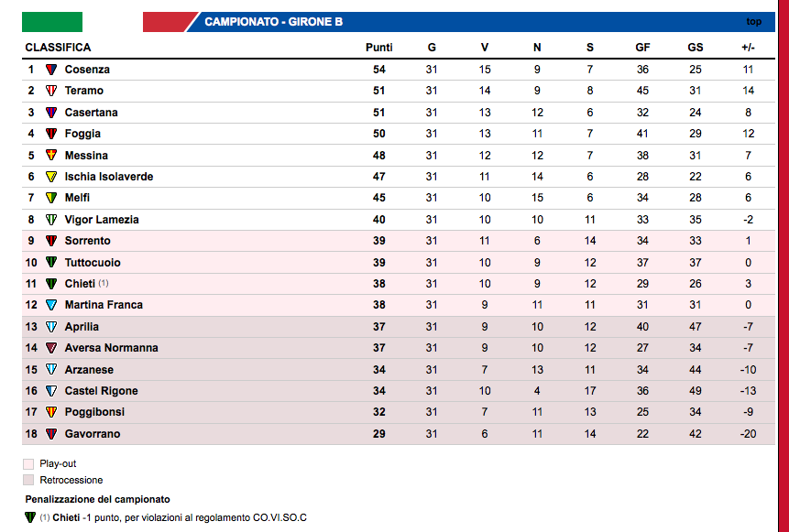This screenshot has width=789, height=532.
Task: Click the grey Retrocessione legend swatch
Action: [x=28, y=480]
